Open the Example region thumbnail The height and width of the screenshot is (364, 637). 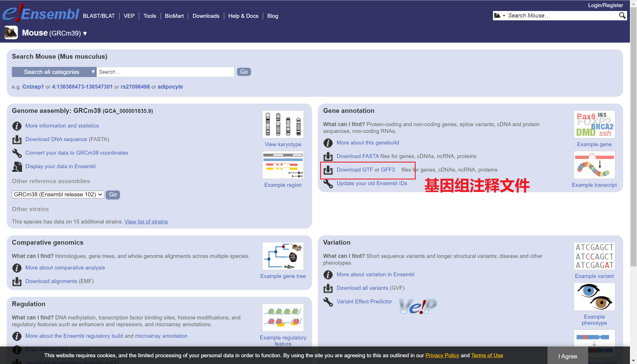click(x=283, y=165)
